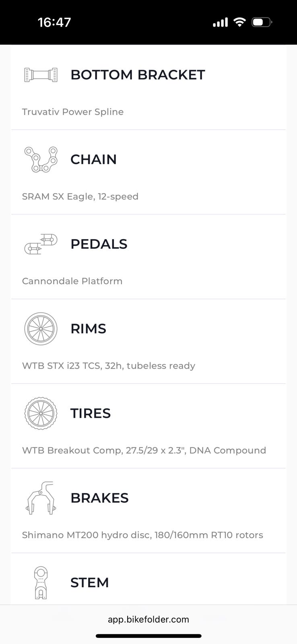Tap the stem icon
The image size is (297, 644).
point(41,582)
